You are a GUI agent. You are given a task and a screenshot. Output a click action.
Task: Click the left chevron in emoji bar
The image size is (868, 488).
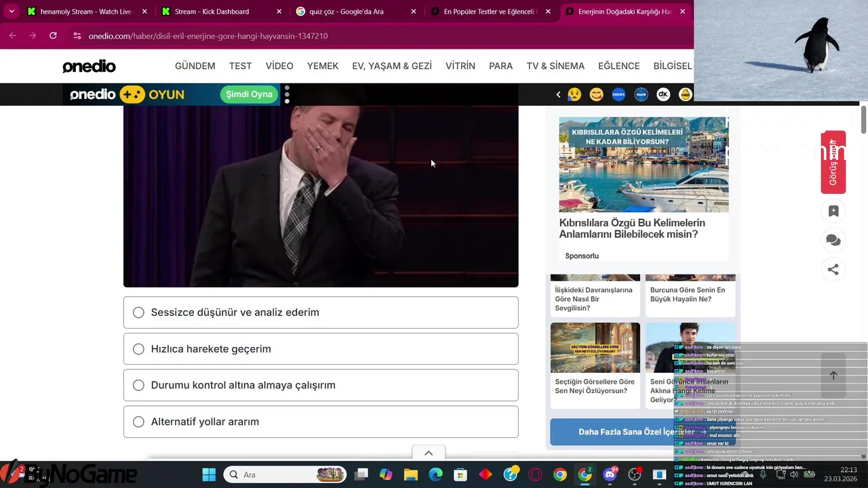coord(558,94)
